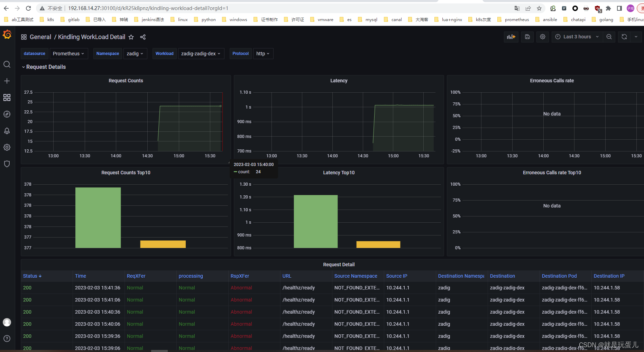Open the prometheus bookmark folder
This screenshot has width=644, height=352.
pos(513,20)
